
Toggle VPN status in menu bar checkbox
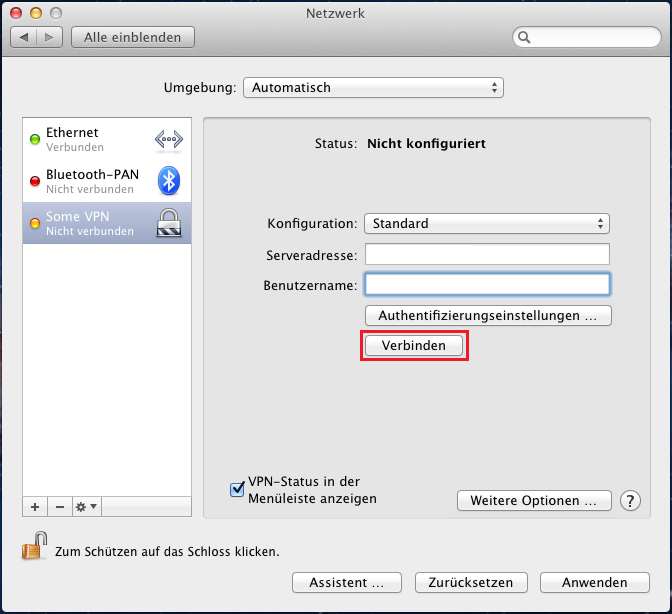(237, 489)
